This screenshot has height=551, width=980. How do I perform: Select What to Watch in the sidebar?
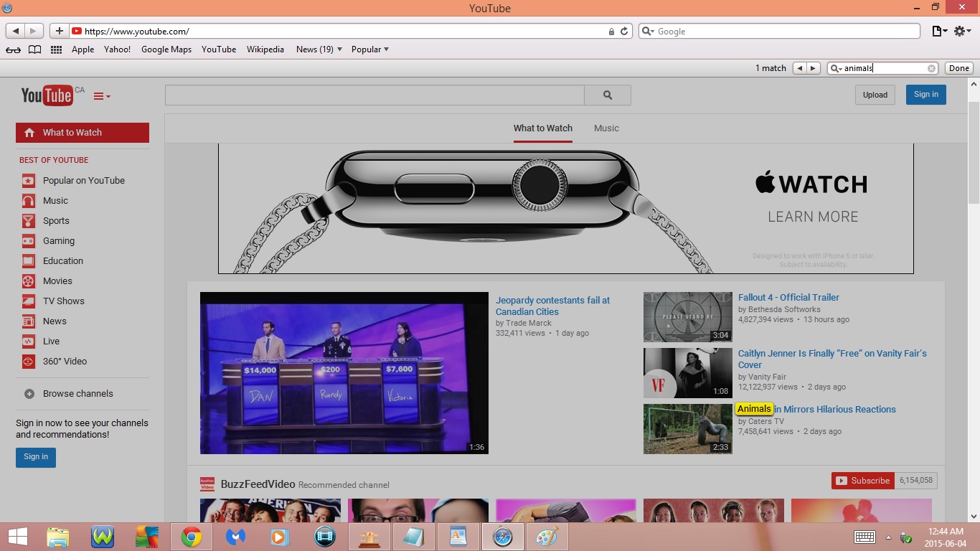coord(83,133)
